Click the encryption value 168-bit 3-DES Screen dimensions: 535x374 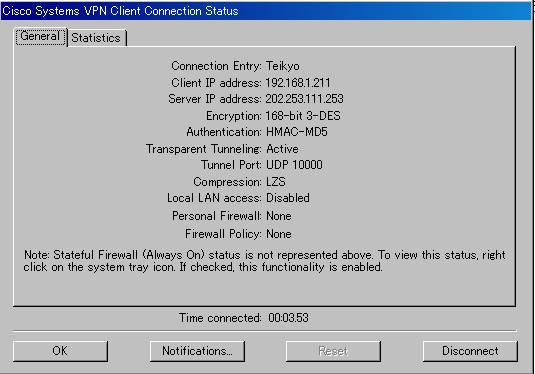click(x=303, y=116)
